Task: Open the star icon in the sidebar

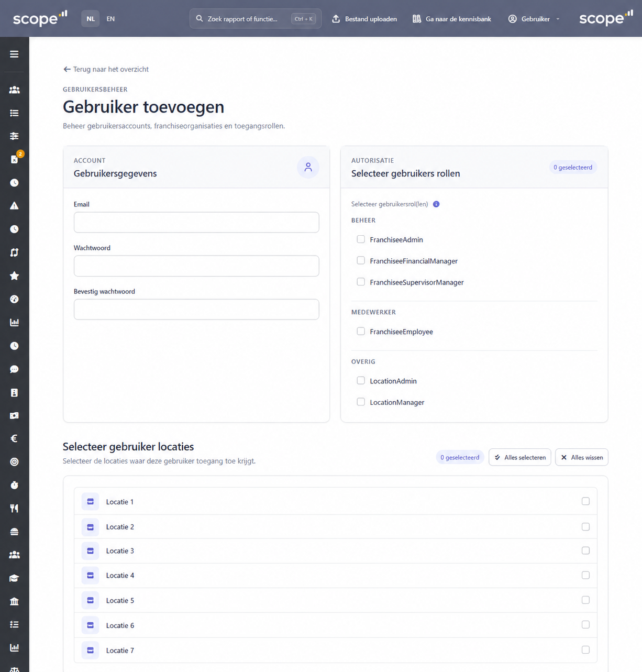Action: 14,276
